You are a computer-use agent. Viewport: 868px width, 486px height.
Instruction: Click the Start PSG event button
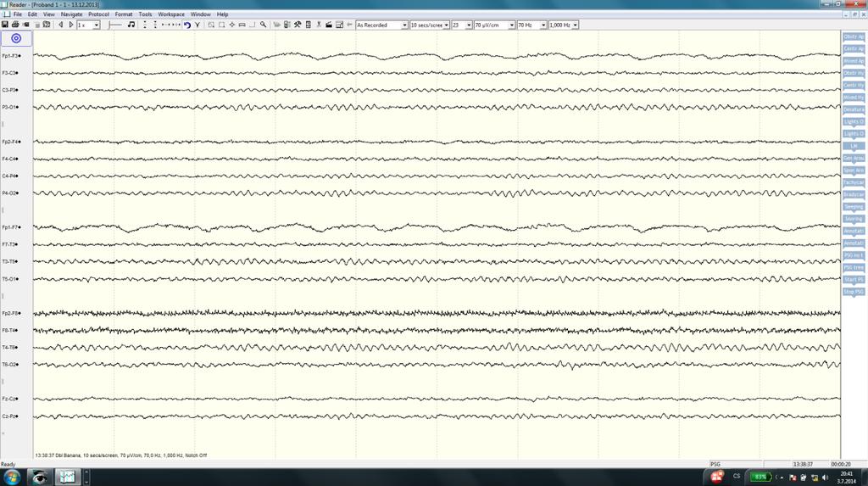[x=853, y=279]
